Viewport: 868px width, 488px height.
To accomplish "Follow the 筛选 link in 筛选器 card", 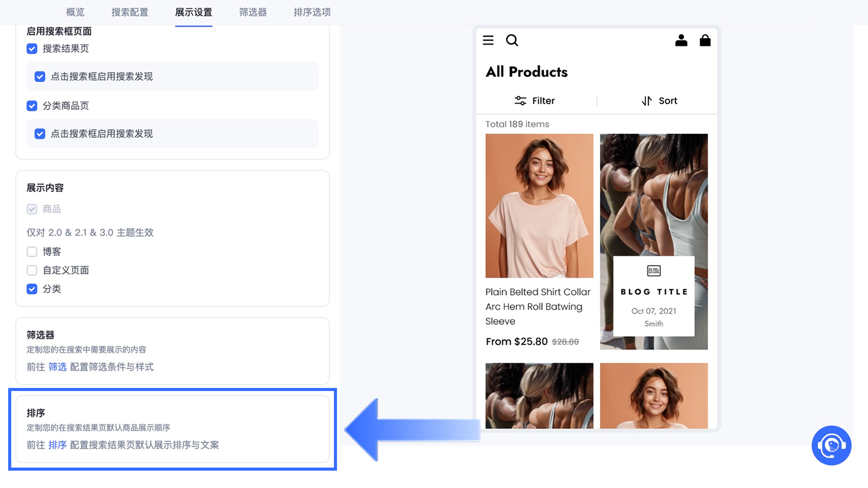I will pyautogui.click(x=58, y=367).
